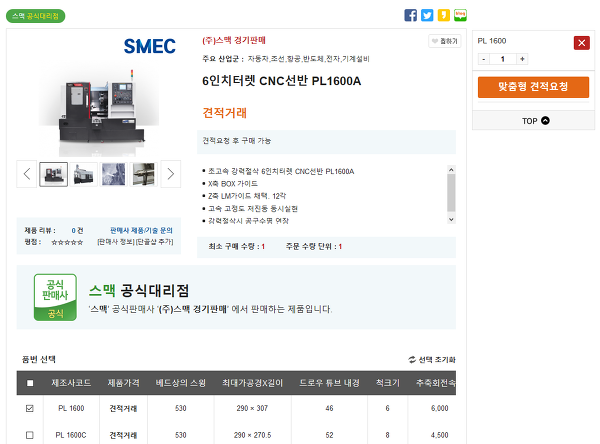Click the 맞춤형 견적요청 orange button
The height and width of the screenshot is (444, 600).
(533, 87)
